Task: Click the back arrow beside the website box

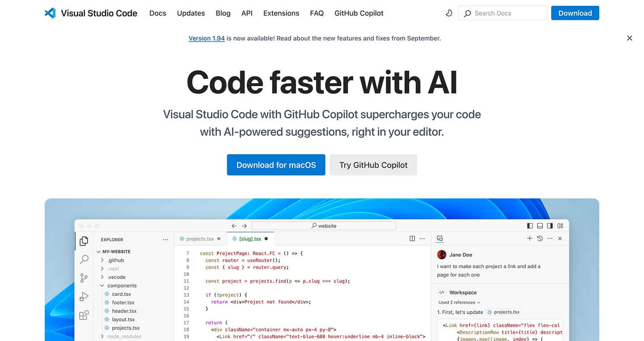Action: tap(234, 226)
